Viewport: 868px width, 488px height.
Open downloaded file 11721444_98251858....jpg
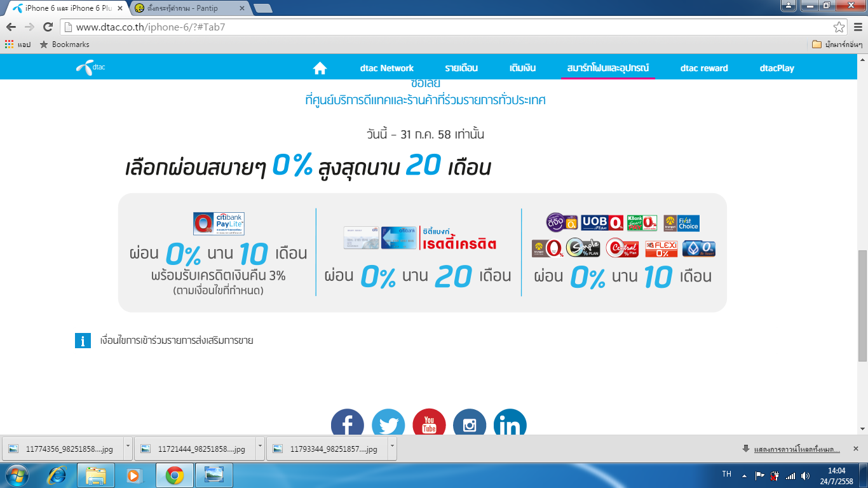(194, 449)
